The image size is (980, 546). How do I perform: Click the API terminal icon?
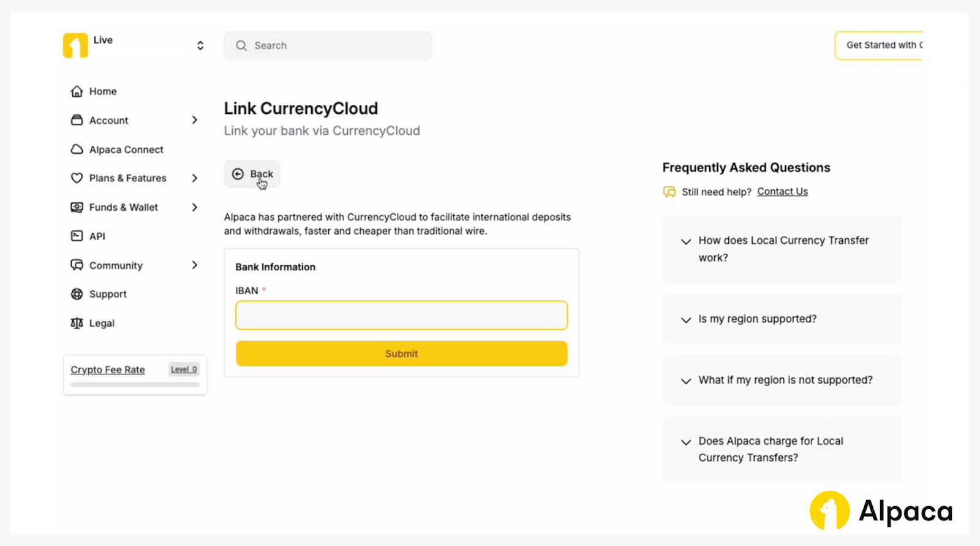pyautogui.click(x=77, y=236)
